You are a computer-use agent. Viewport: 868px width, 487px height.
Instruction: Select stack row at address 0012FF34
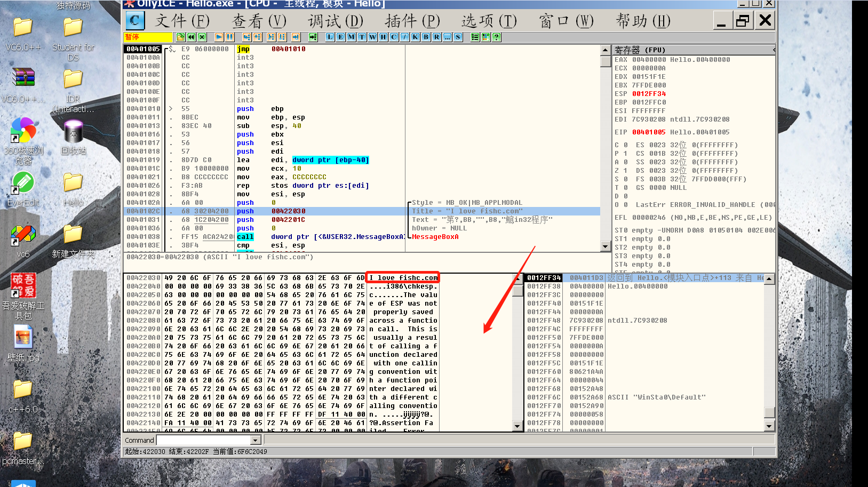click(644, 278)
